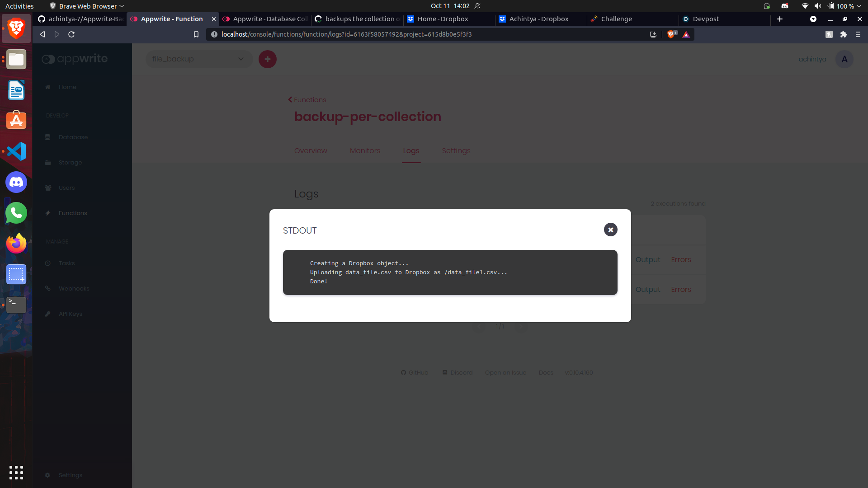The height and width of the screenshot is (488, 868).
Task: Open the Devpost browser tab
Action: pyautogui.click(x=705, y=19)
